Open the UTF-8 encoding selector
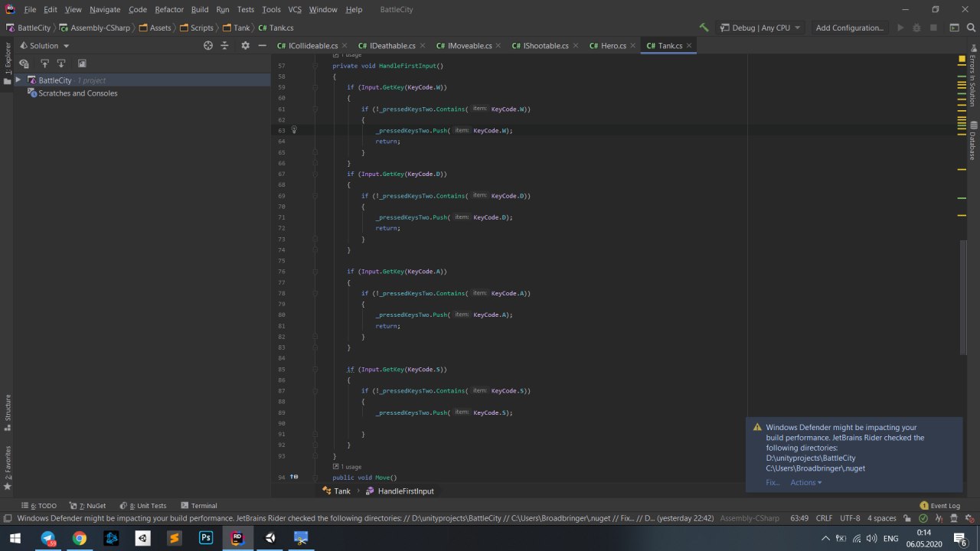 (x=850, y=518)
